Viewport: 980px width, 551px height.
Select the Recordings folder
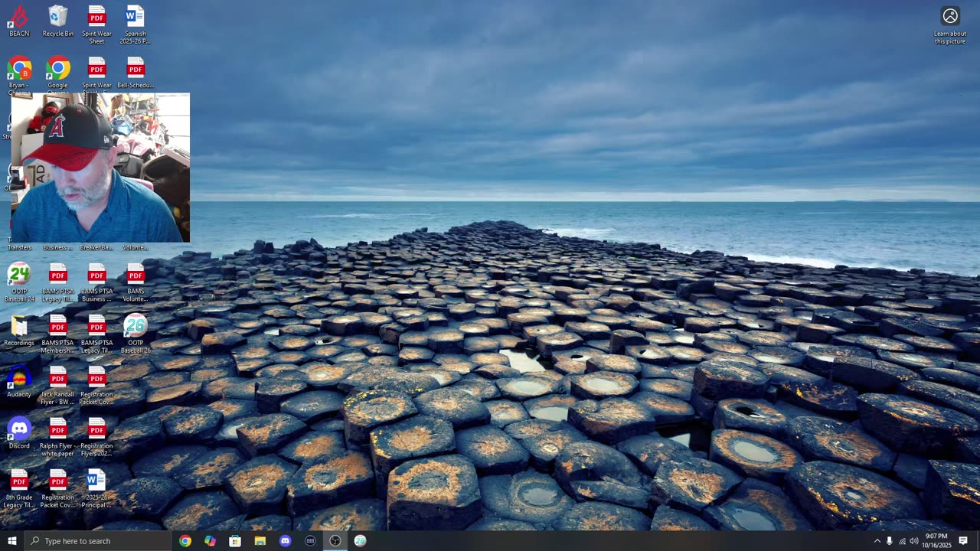tap(19, 331)
